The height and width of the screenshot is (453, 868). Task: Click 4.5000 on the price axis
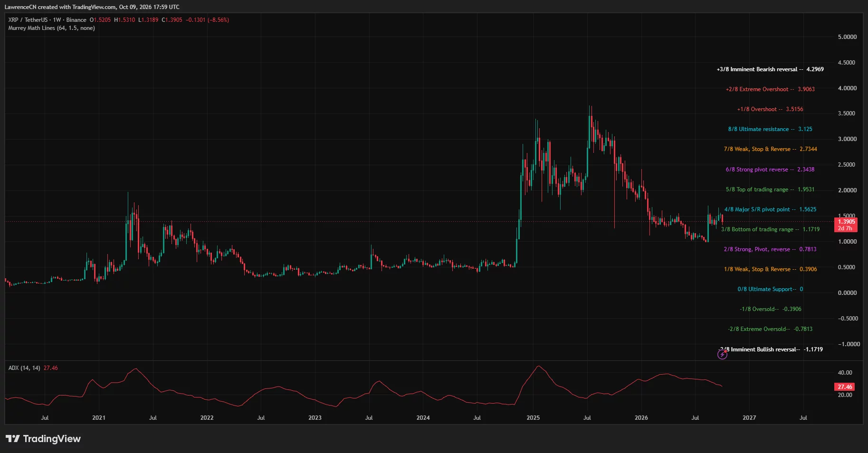coord(846,63)
